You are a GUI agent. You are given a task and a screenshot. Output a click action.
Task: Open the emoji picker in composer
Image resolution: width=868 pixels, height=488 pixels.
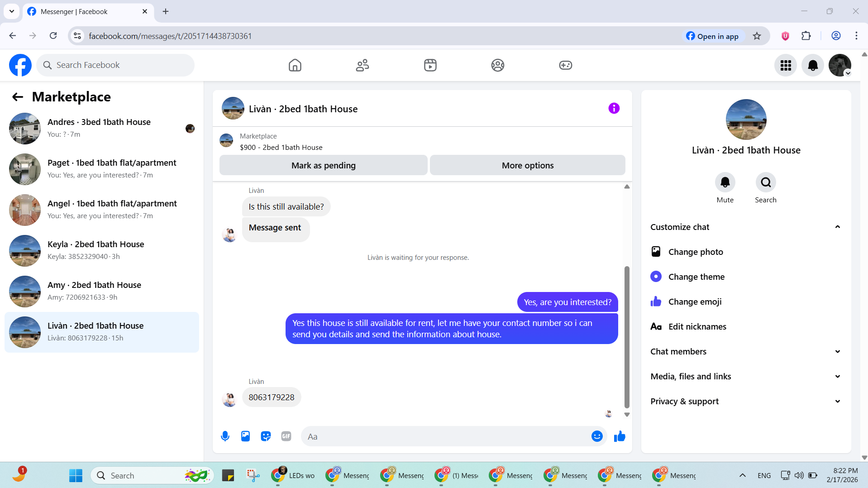597,436
